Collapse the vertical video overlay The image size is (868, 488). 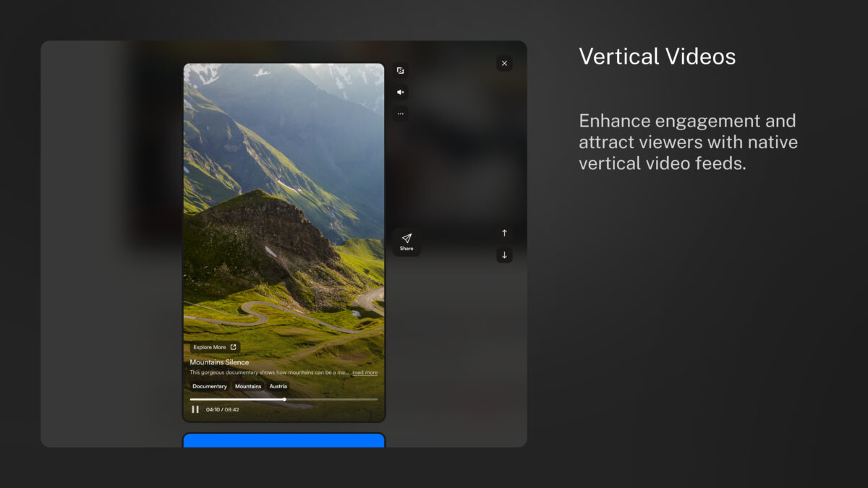pyautogui.click(x=504, y=63)
